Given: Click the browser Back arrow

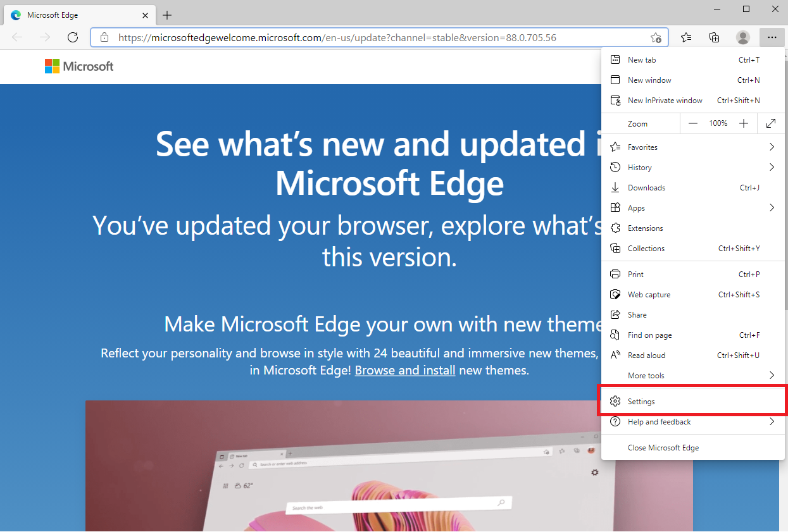Looking at the screenshot, I should (17, 37).
